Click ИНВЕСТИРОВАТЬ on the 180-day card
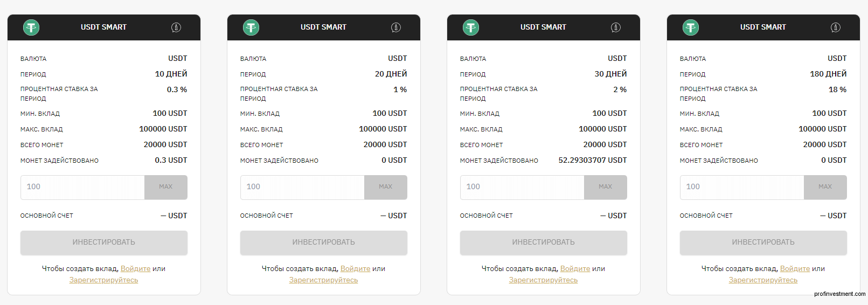 [763, 242]
